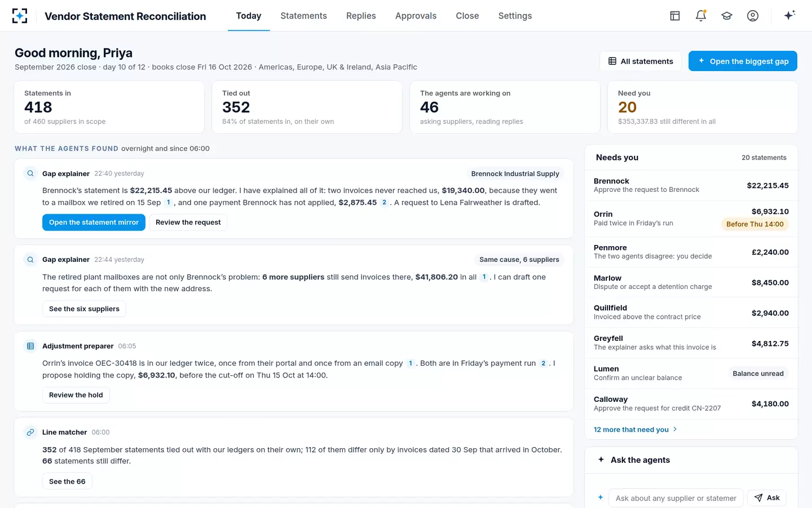812x508 pixels.
Task: Click the All statements button
Action: (x=641, y=61)
